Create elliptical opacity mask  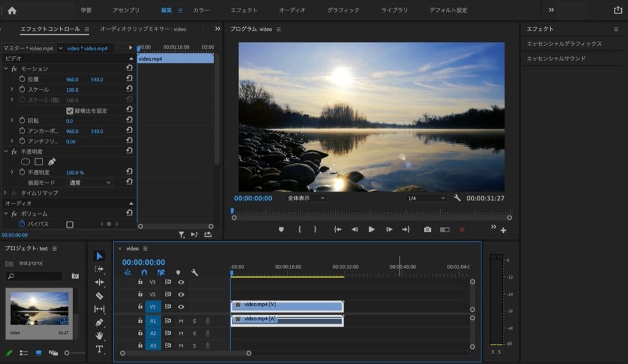point(25,162)
